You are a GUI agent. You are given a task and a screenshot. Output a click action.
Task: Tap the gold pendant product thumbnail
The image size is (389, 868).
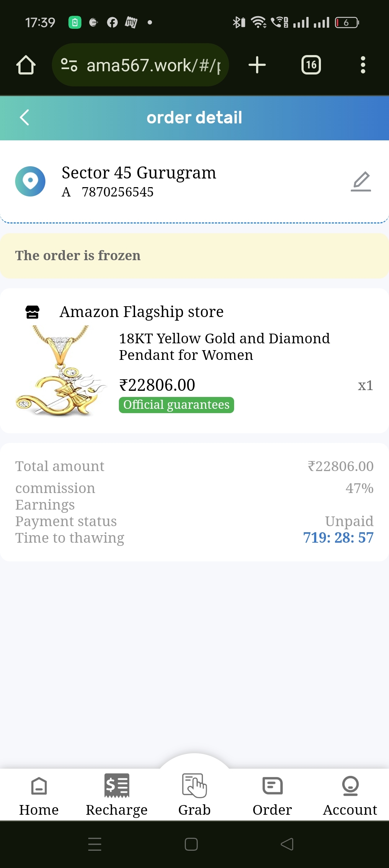tap(61, 371)
